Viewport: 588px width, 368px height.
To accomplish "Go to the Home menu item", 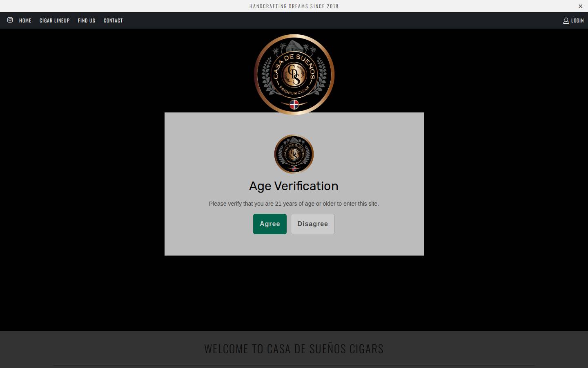I will 25,20.
